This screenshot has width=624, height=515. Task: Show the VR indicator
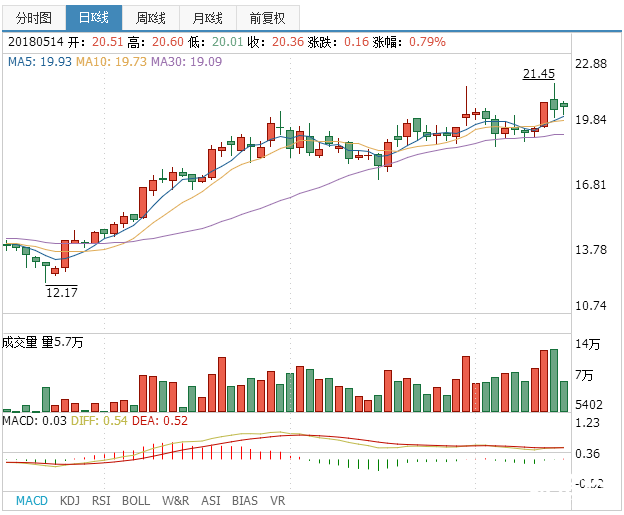[x=278, y=500]
